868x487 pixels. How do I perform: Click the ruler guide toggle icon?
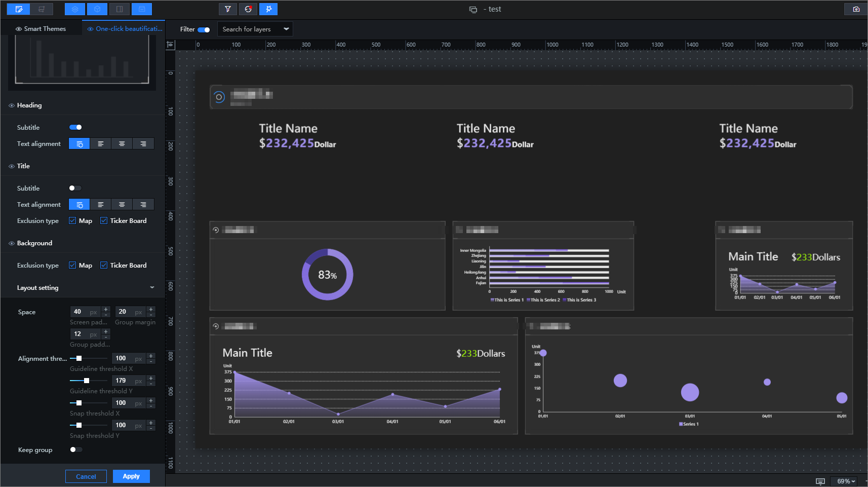(x=170, y=45)
